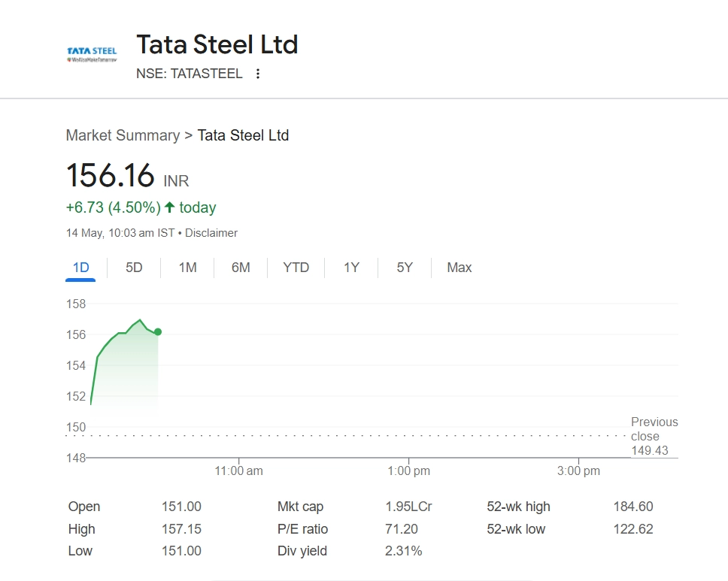Select the 1D chart range tab
Image resolution: width=728 pixels, height=581 pixels.
pyautogui.click(x=80, y=268)
